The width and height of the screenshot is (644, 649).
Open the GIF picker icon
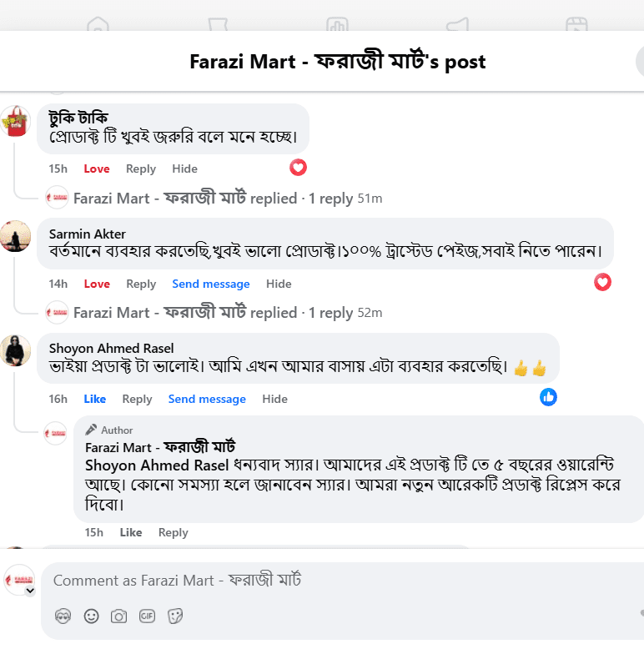(147, 616)
